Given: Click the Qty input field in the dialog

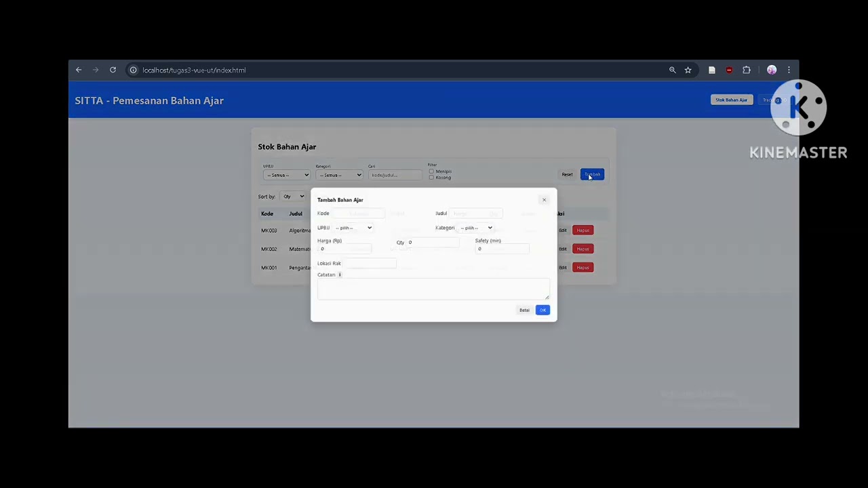Looking at the screenshot, I should [x=433, y=242].
